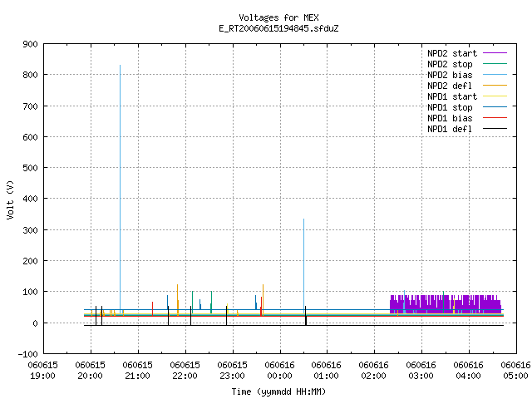Screen dimensions: 532x399
Task: Click the purple NPD2 start legend line
Action: coord(495,53)
